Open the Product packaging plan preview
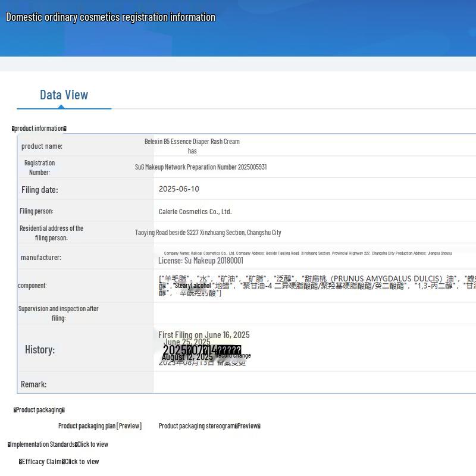Viewport: 476px width, 476px height. pos(100,425)
